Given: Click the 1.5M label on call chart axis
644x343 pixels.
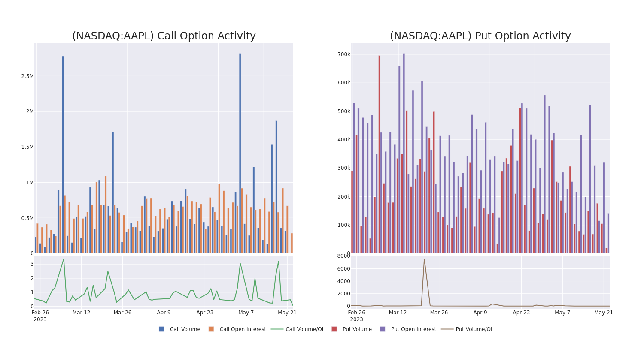Looking at the screenshot, I should pos(27,147).
